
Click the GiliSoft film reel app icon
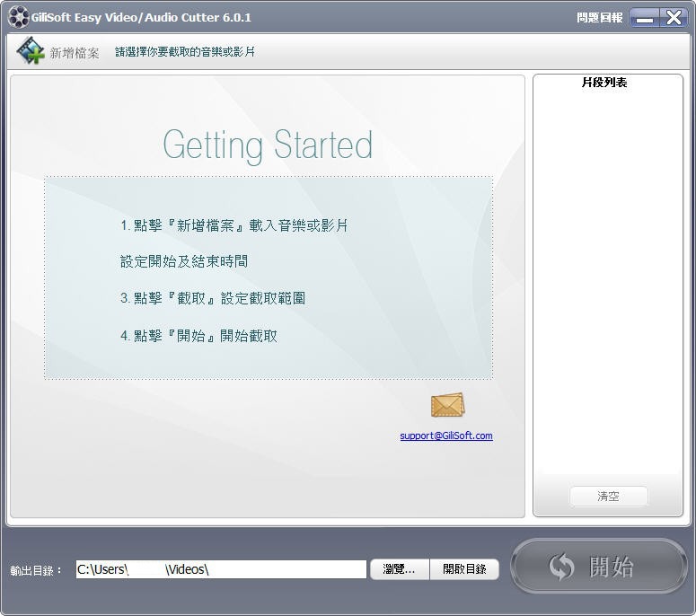point(19,18)
